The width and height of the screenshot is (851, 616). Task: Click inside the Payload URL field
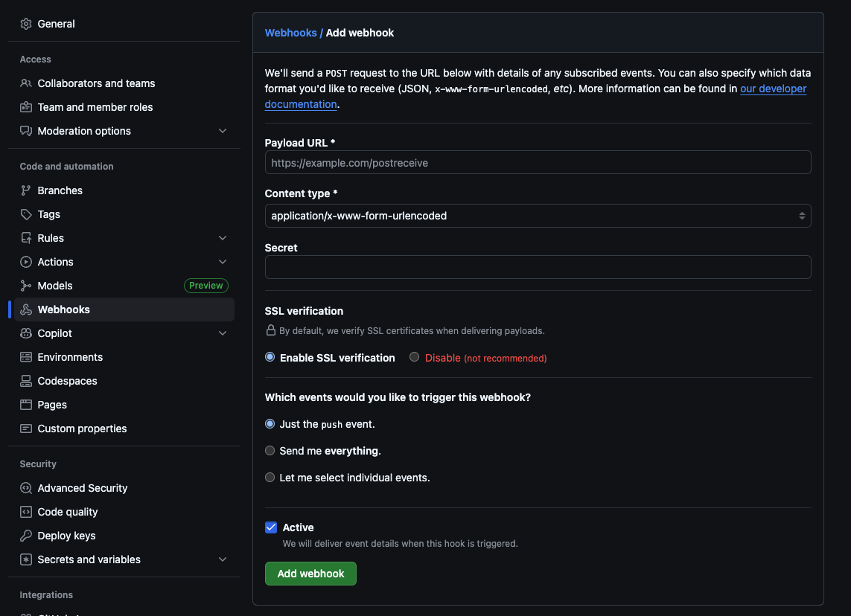coord(538,162)
